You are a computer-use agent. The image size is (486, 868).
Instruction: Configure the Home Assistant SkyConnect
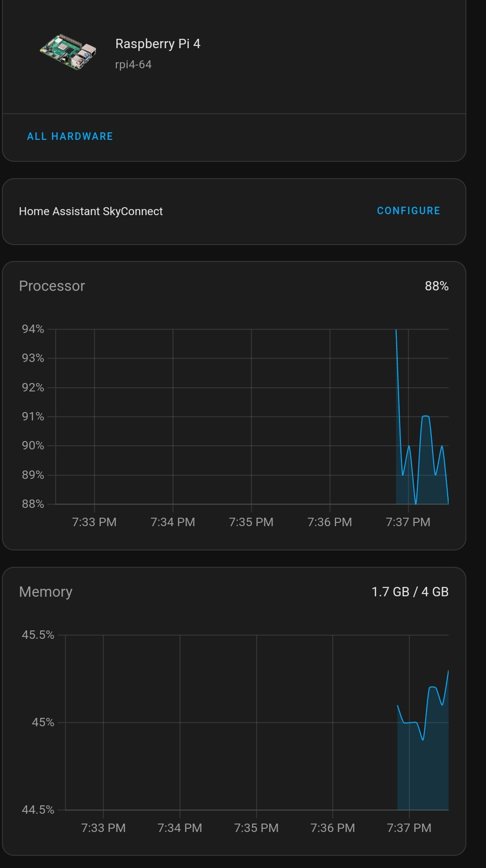[x=408, y=210]
